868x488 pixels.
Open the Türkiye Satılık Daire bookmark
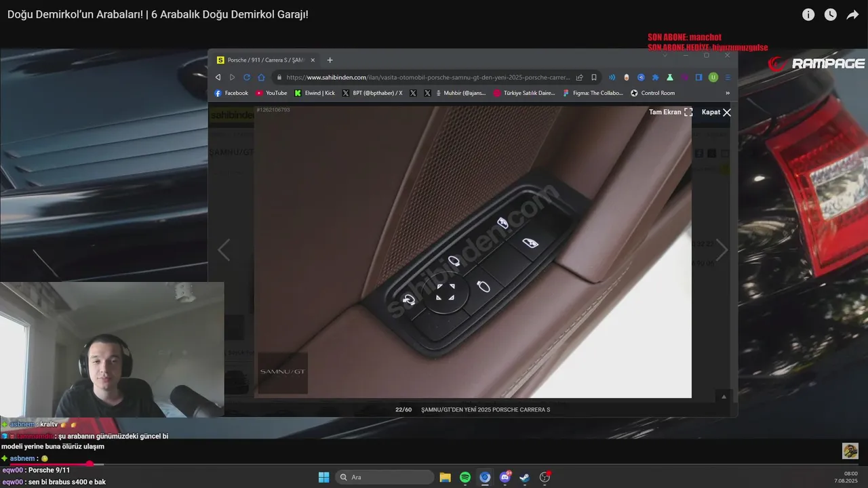[524, 93]
